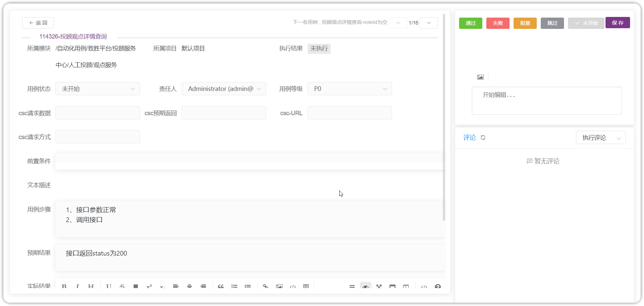Click the csc-URL input field
644x306 pixels.
350,113
